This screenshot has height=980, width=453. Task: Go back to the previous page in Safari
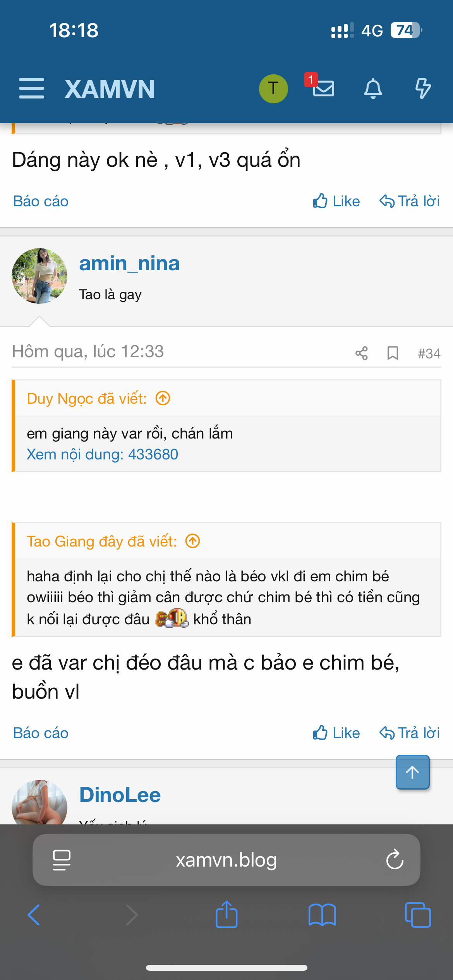click(x=34, y=915)
